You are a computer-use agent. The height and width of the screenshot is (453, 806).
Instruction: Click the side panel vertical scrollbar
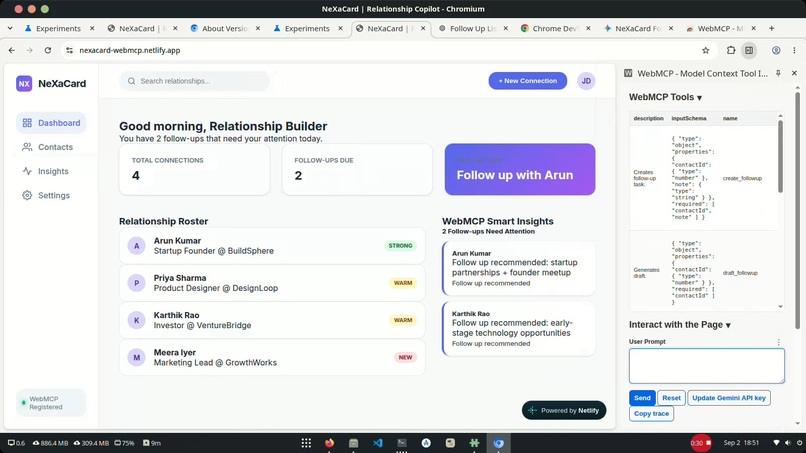pyautogui.click(x=797, y=211)
